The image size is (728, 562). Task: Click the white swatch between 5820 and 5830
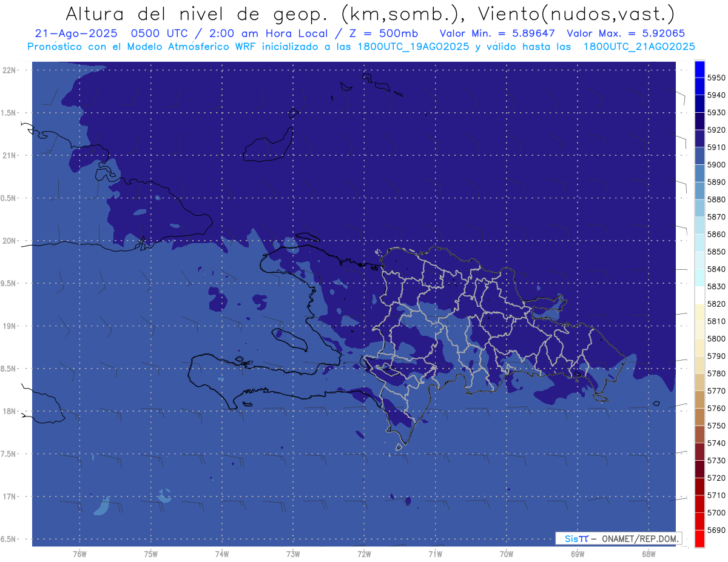coord(699,295)
